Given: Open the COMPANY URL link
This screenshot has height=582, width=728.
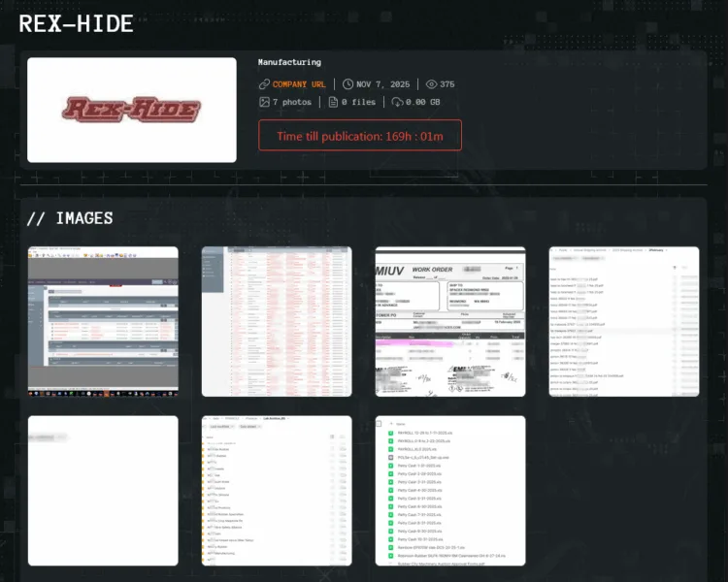Looking at the screenshot, I should (299, 84).
